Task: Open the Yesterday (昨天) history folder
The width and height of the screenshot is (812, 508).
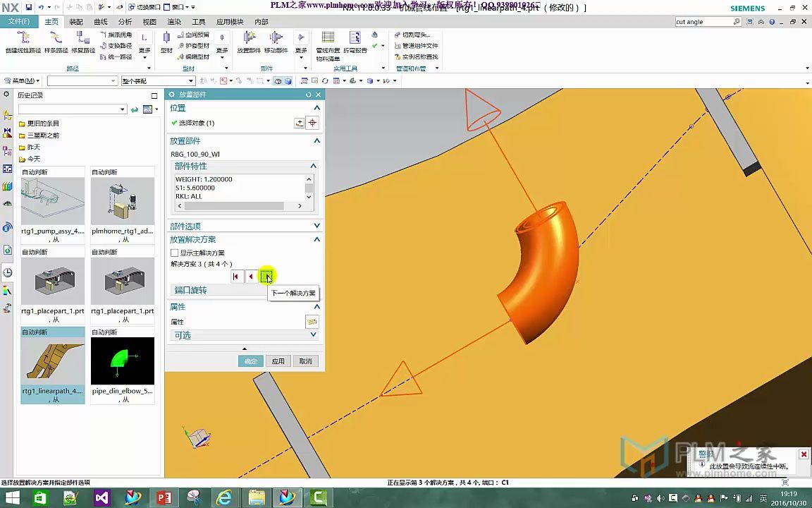Action: pos(30,147)
